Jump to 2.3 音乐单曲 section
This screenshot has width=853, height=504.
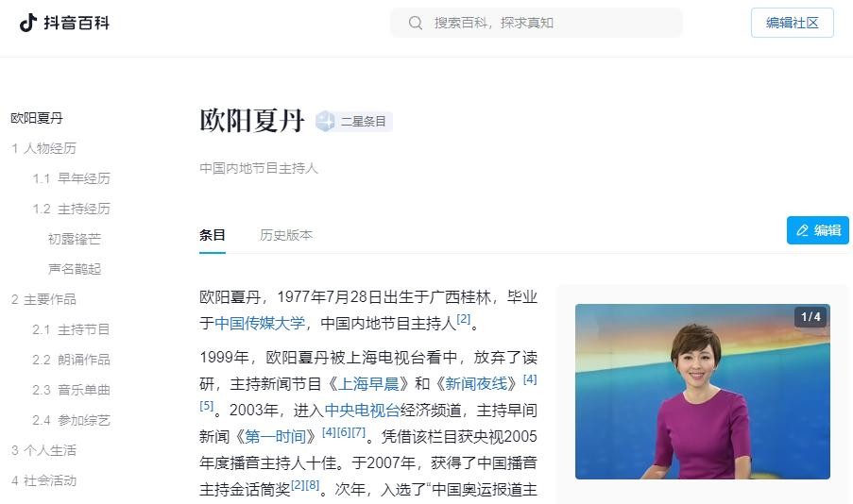click(71, 390)
